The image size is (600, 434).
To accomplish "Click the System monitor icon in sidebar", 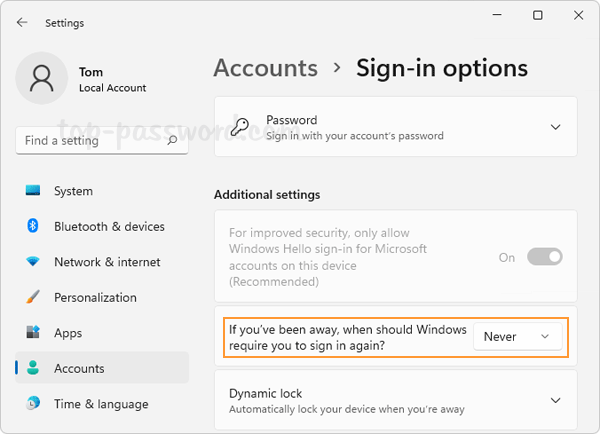I will tap(33, 191).
